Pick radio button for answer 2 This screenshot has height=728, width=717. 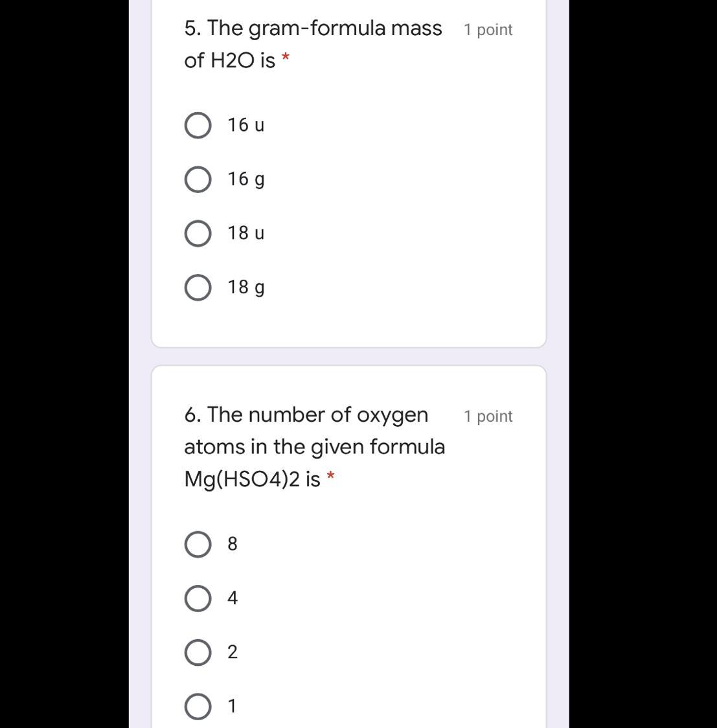198,653
